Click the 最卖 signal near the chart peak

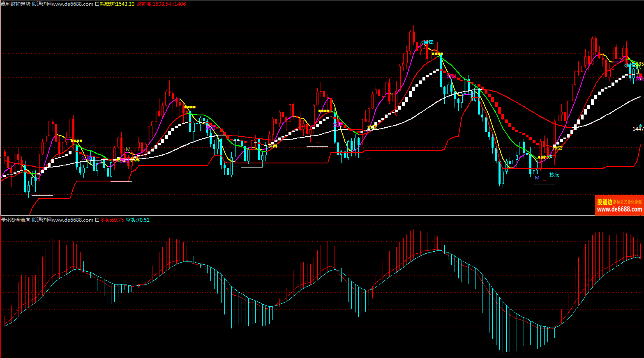[x=428, y=42]
